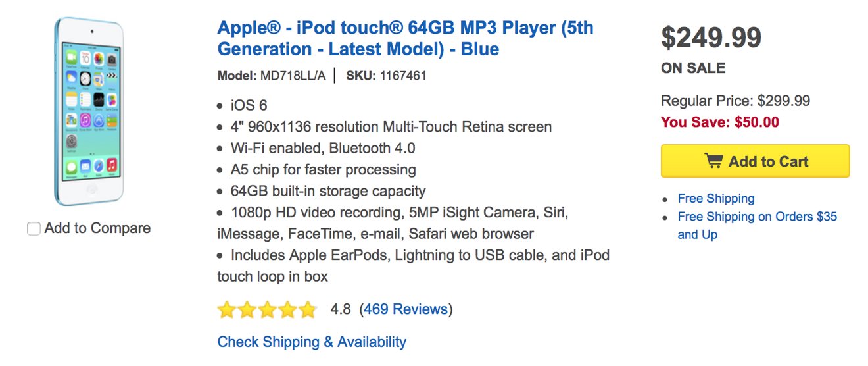Tick the Add to Compare checkbox

[34, 229]
